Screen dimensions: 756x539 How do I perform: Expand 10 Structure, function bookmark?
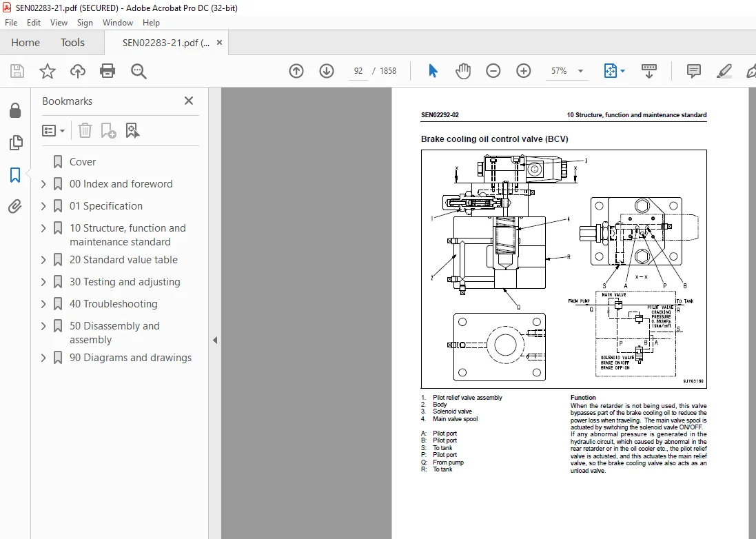[x=43, y=229]
